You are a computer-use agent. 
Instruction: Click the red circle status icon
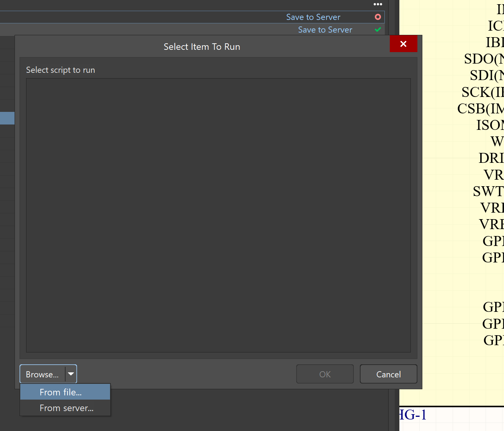pyautogui.click(x=378, y=17)
